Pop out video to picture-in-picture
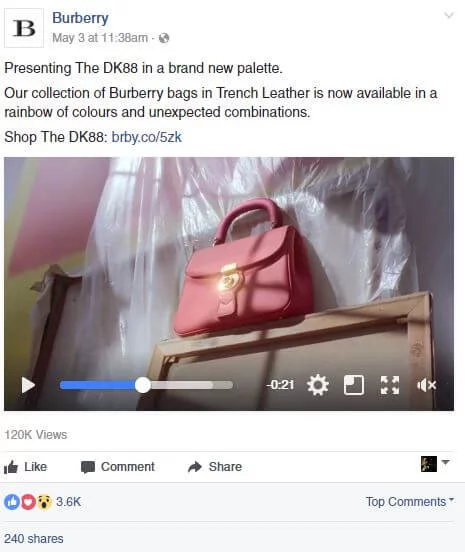 click(354, 385)
